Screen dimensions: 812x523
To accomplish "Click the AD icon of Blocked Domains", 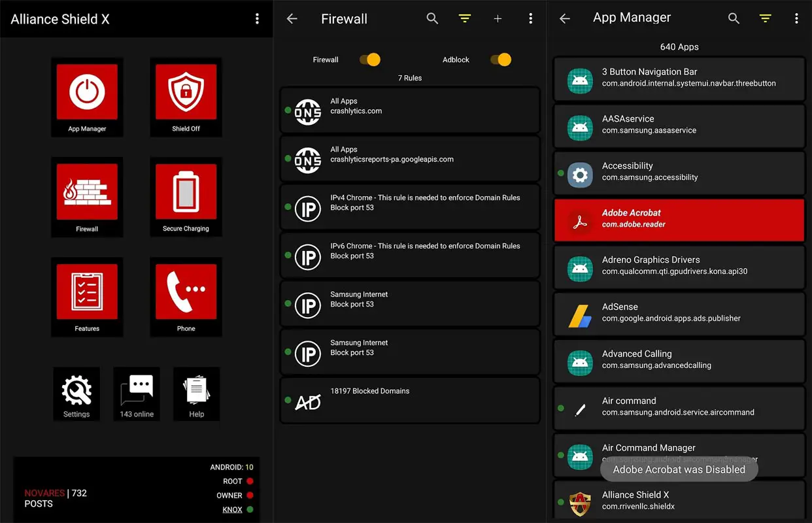I will pyautogui.click(x=308, y=402).
